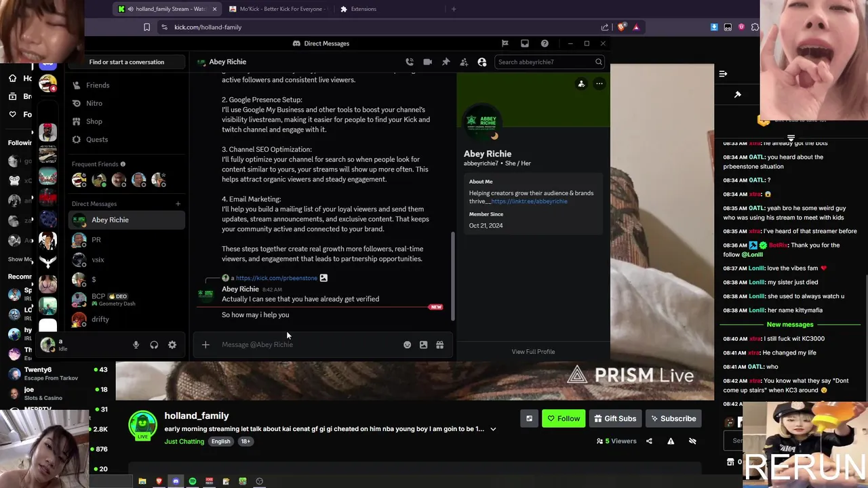Open Friends in Discord sidebar
The height and width of the screenshot is (488, 868).
tap(126, 85)
